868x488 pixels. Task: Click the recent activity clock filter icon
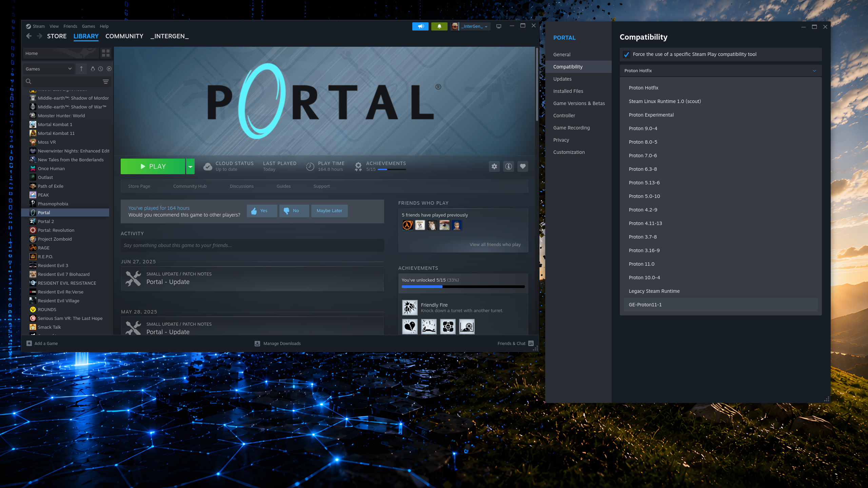tap(101, 69)
